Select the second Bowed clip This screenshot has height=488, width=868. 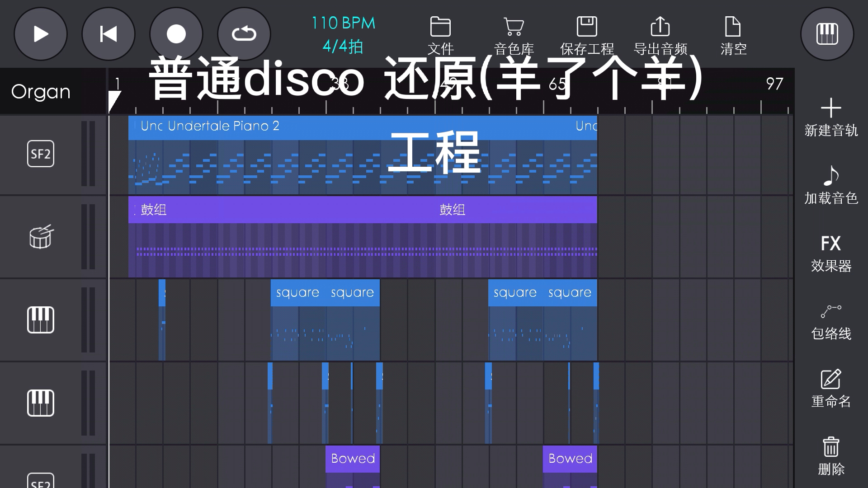click(x=570, y=467)
